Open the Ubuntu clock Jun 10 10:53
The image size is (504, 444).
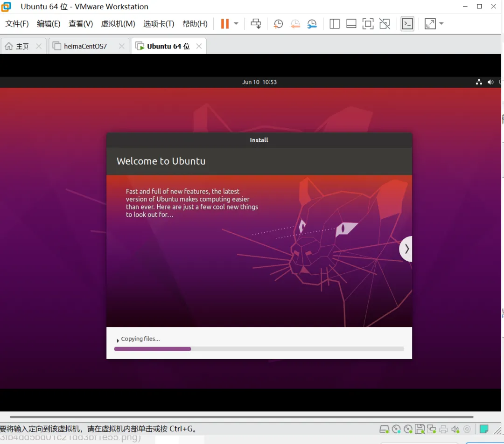pos(259,82)
